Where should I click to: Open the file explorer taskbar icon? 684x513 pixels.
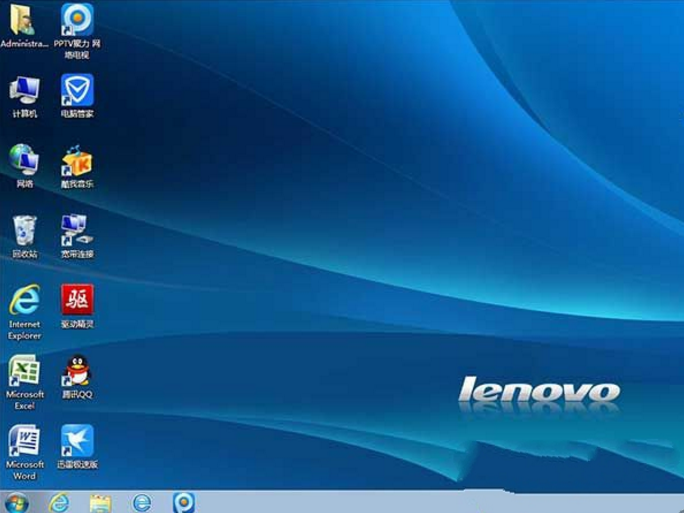tap(100, 503)
